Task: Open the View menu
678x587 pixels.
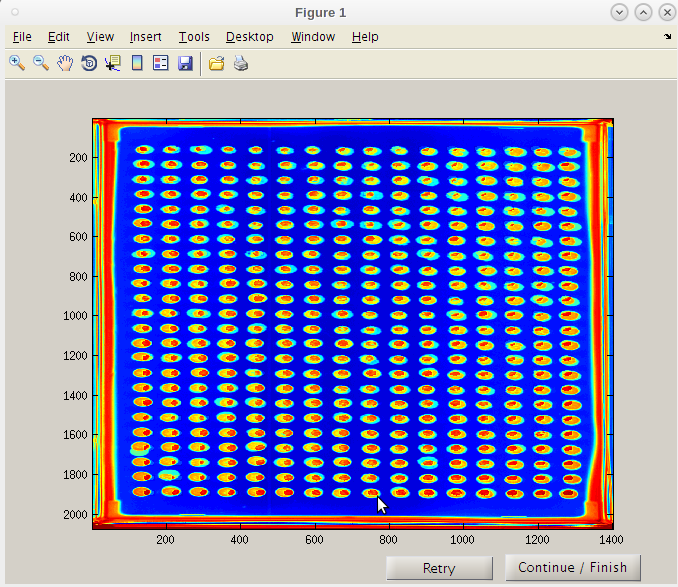Action: (x=100, y=37)
